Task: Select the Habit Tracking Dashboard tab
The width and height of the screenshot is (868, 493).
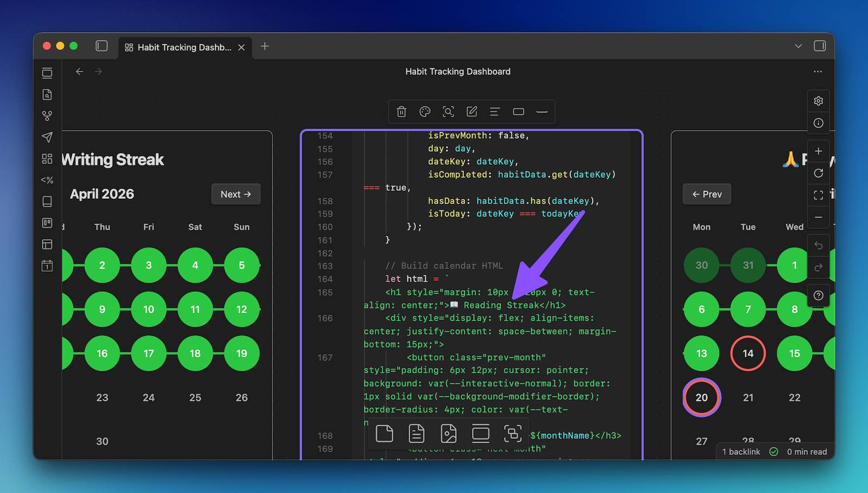Action: click(178, 47)
